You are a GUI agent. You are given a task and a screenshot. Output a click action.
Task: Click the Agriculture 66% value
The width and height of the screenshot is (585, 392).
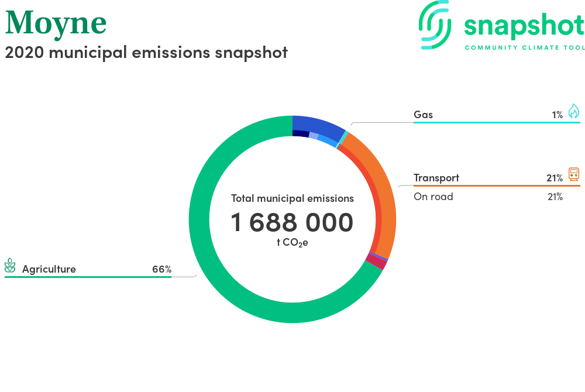(x=161, y=269)
